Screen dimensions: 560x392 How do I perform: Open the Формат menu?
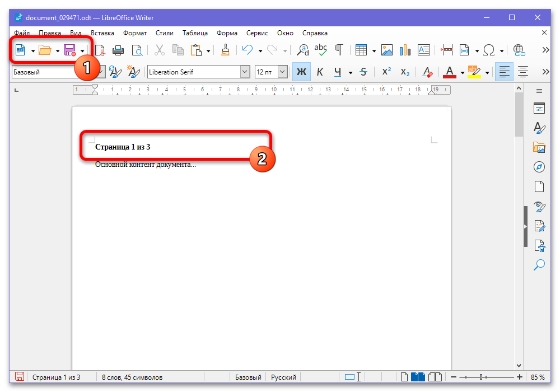(134, 33)
